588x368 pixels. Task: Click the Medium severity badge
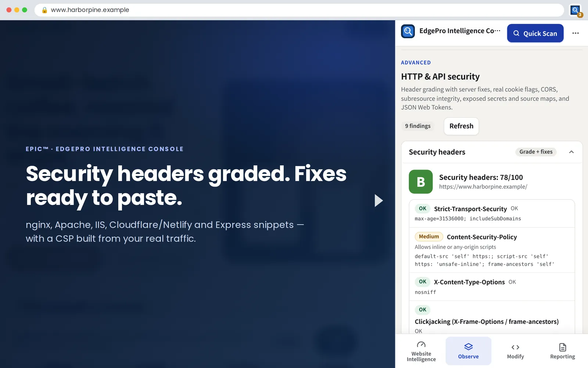(429, 237)
